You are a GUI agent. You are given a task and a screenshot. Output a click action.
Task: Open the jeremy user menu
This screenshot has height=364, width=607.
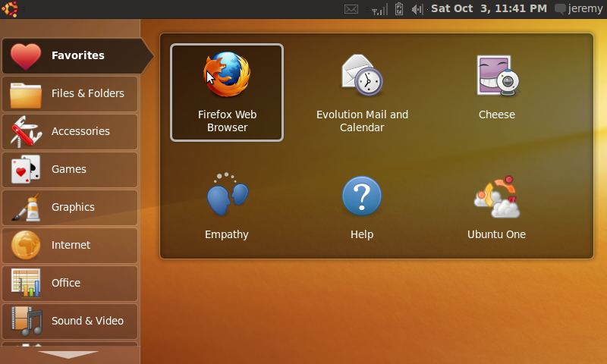(x=579, y=8)
